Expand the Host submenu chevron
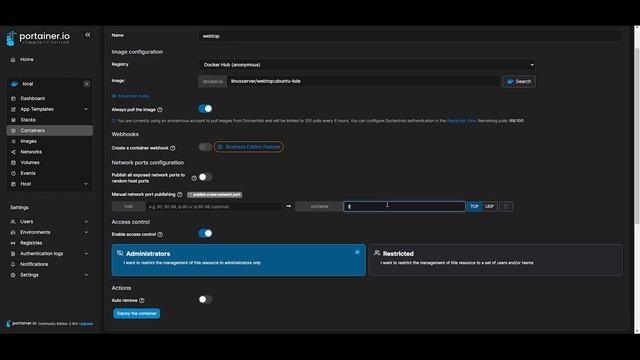The width and height of the screenshot is (640, 360). (x=86, y=184)
